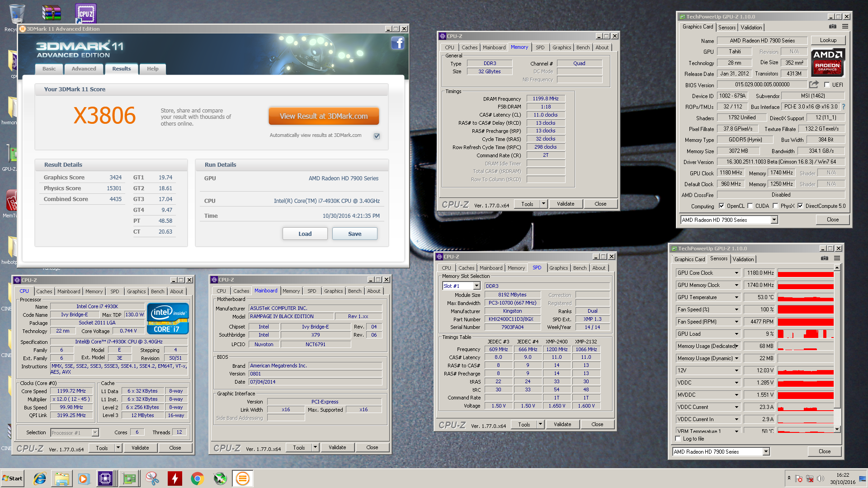Image resolution: width=868 pixels, height=488 pixels.
Task: Open the Windows Start menu
Action: pos(13,479)
